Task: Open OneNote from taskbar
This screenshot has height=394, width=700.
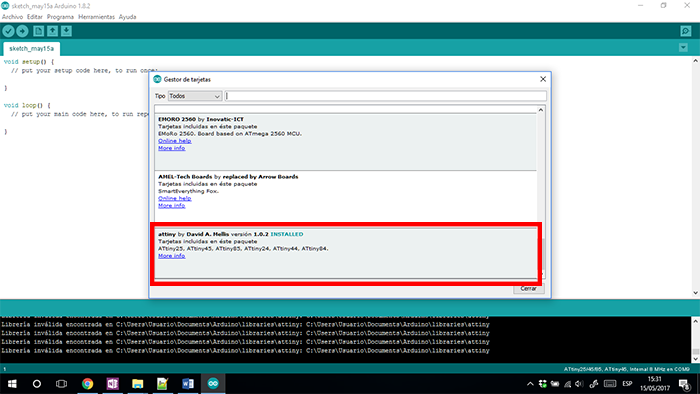Action: click(x=112, y=384)
